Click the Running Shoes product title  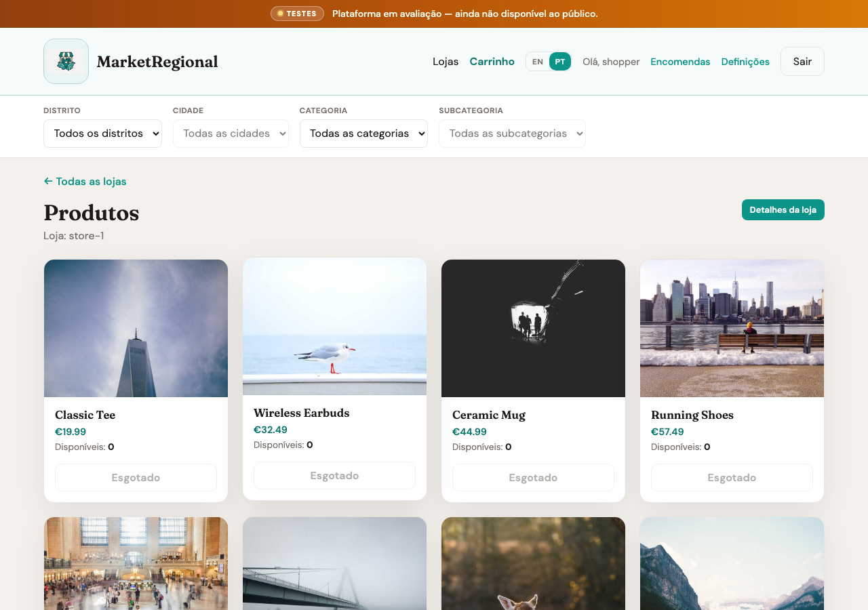coord(692,415)
